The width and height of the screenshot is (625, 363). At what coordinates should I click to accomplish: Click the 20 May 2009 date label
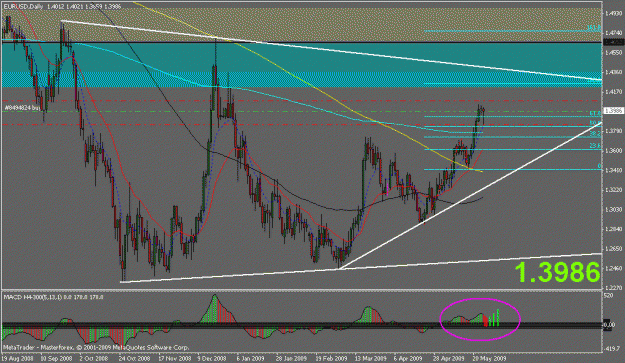click(489, 358)
